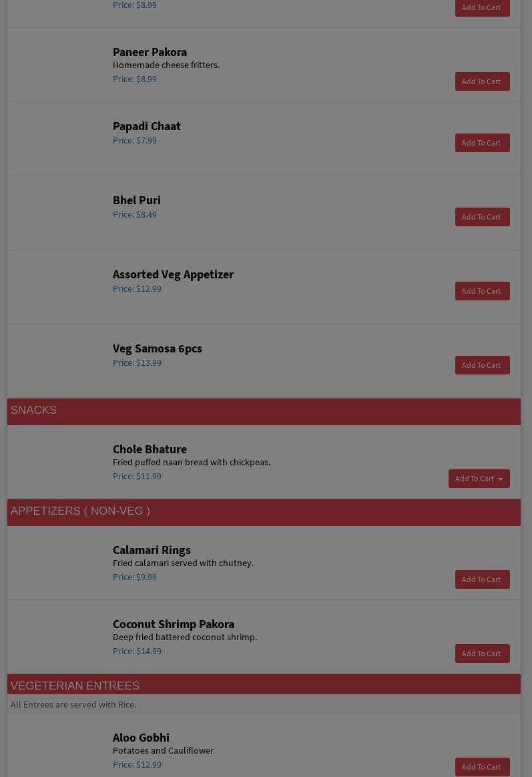Add Assorted Veg Appetizer to cart
The image size is (532, 777).
coord(482,291)
